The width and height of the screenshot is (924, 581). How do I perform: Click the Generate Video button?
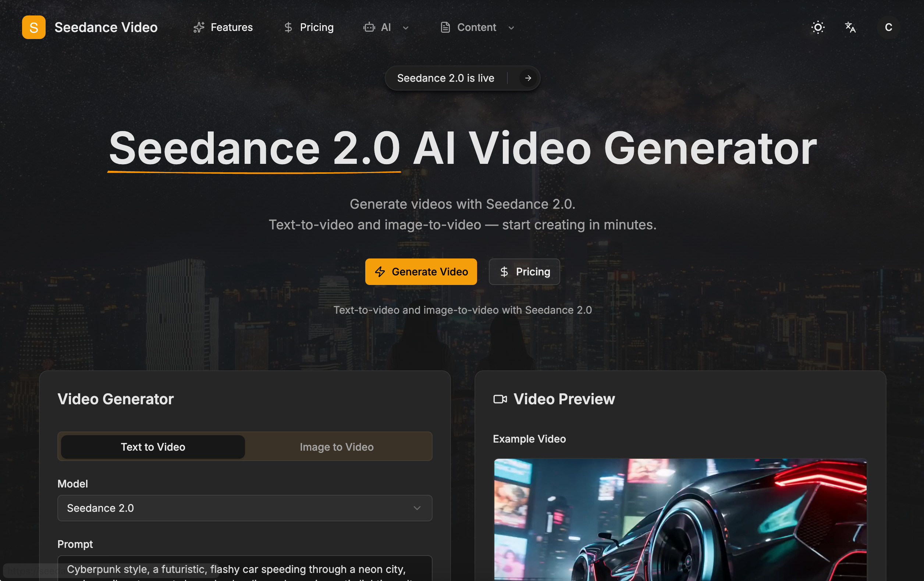pos(421,272)
